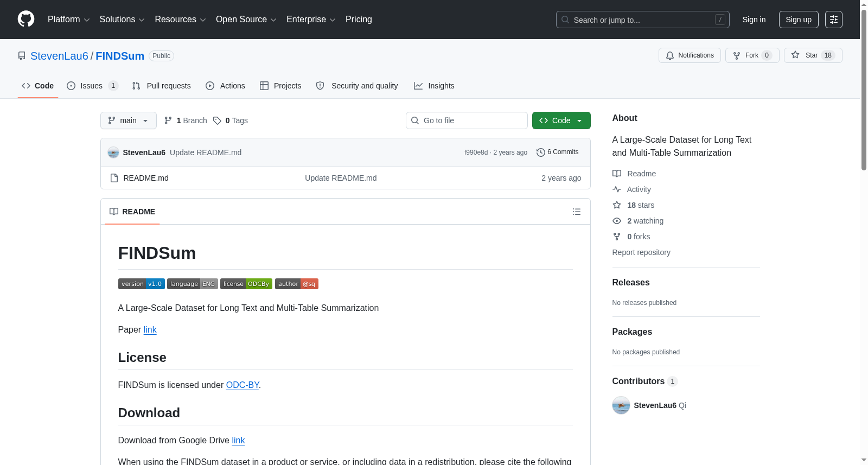Click the page vertical scrollbar thumb
Viewport: 868px width, 465px height.
point(864,90)
